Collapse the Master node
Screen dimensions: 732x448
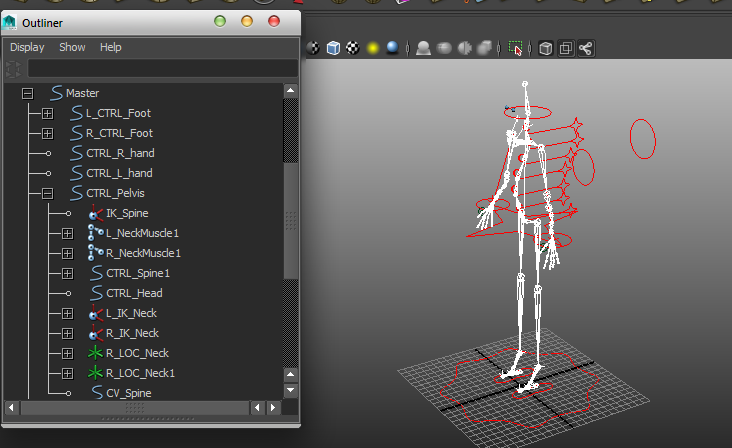coord(28,93)
